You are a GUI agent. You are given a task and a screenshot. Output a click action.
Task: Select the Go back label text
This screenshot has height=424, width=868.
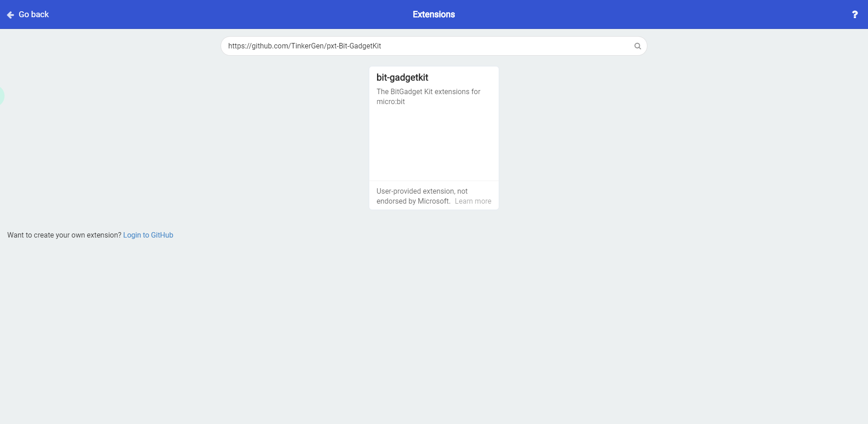[33, 14]
